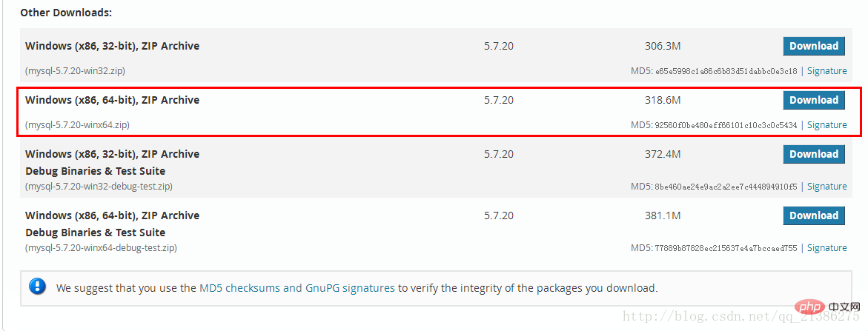Screen dimensions: 868x331
Task: Click the 318.6M file size
Action: [662, 100]
